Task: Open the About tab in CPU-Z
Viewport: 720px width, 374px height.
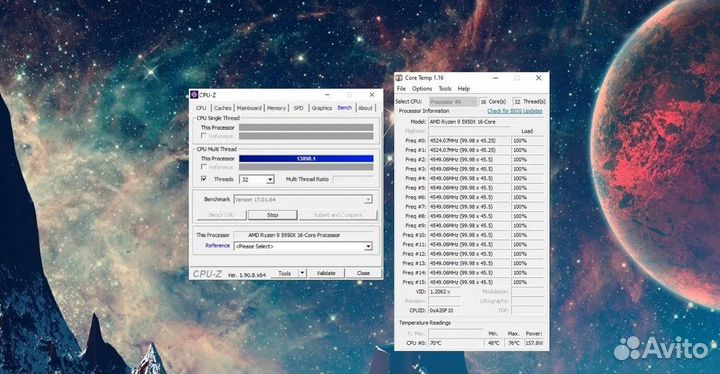Action: click(366, 108)
